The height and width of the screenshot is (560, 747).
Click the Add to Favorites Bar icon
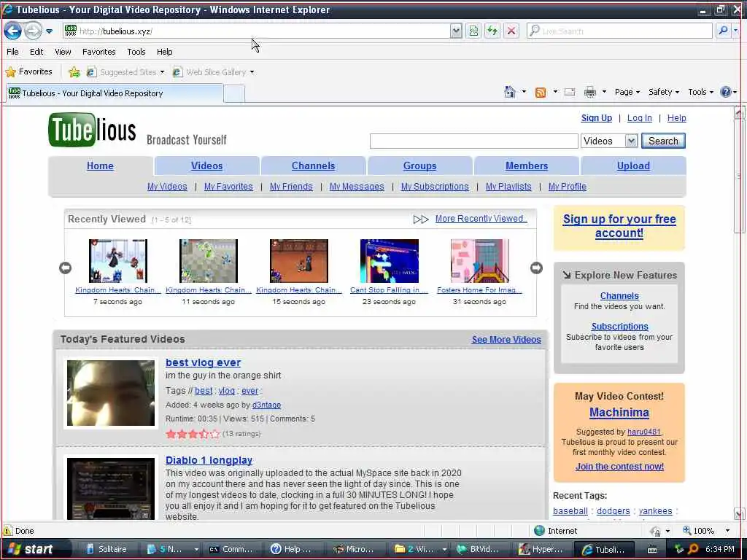(x=74, y=72)
